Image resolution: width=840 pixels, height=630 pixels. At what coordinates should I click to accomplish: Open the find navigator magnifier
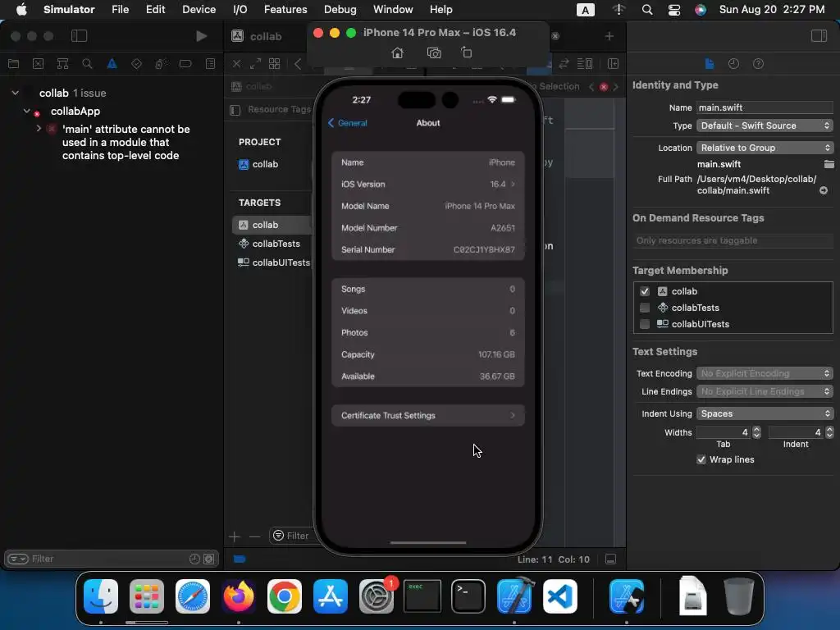point(87,64)
